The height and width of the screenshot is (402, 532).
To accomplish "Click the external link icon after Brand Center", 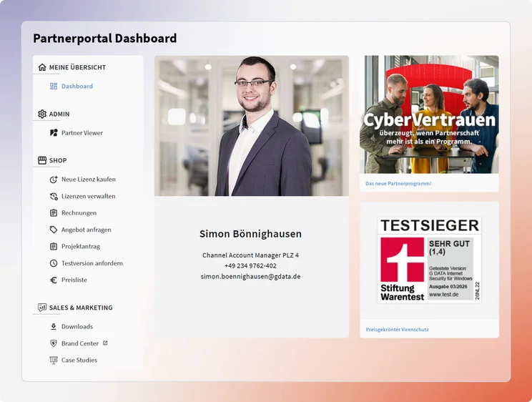I will tap(105, 343).
